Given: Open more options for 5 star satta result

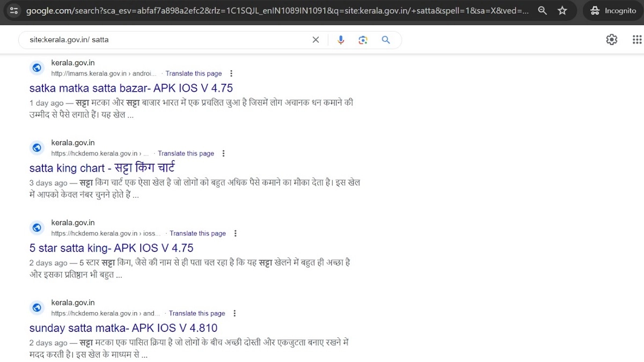Looking at the screenshot, I should point(236,233).
